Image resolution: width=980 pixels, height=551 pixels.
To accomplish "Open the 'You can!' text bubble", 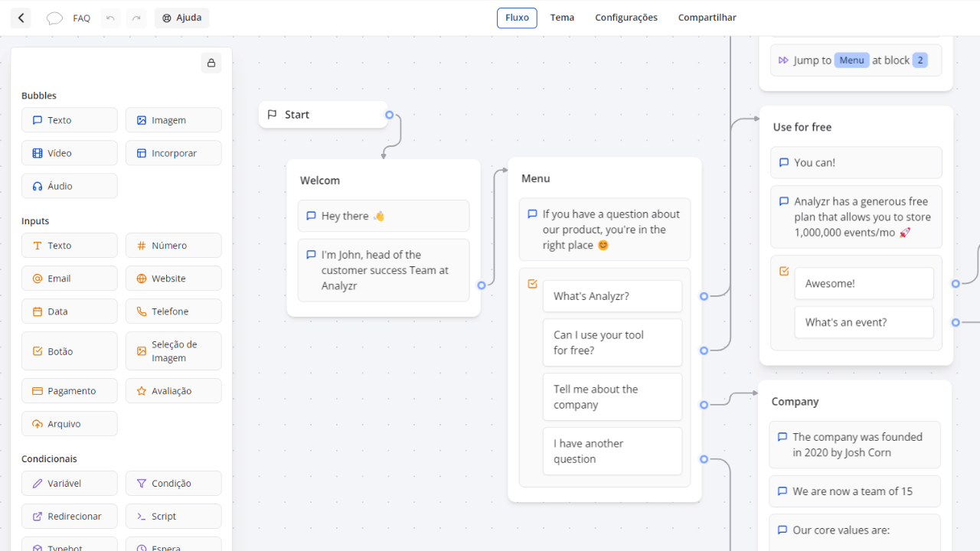I will 856,162.
